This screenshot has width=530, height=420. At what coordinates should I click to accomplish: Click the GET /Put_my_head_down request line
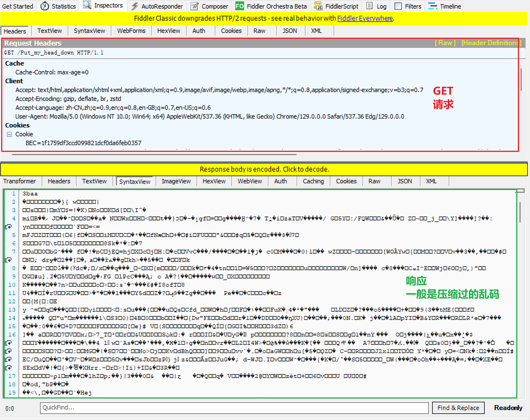54,53
